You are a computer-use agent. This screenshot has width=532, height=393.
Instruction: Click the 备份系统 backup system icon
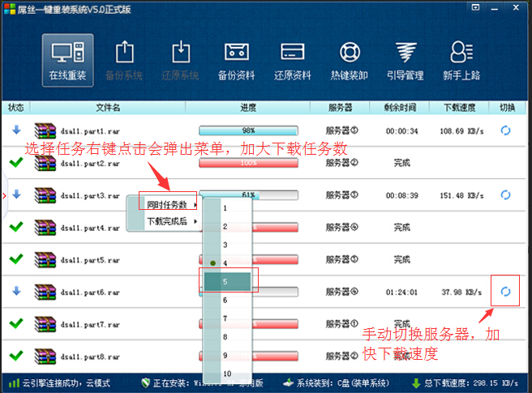point(124,59)
